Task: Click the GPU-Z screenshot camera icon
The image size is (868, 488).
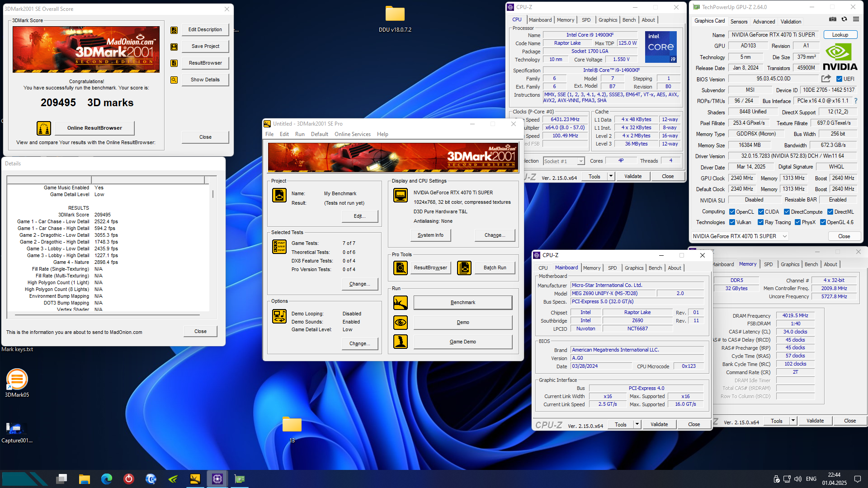Action: pyautogui.click(x=833, y=19)
